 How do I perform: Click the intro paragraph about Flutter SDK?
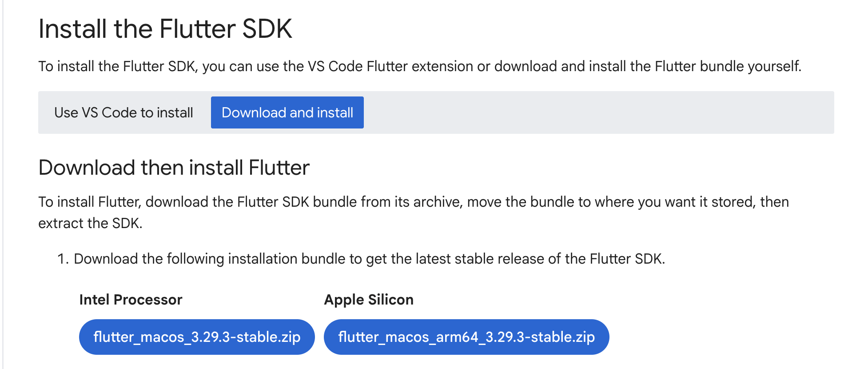(420, 66)
